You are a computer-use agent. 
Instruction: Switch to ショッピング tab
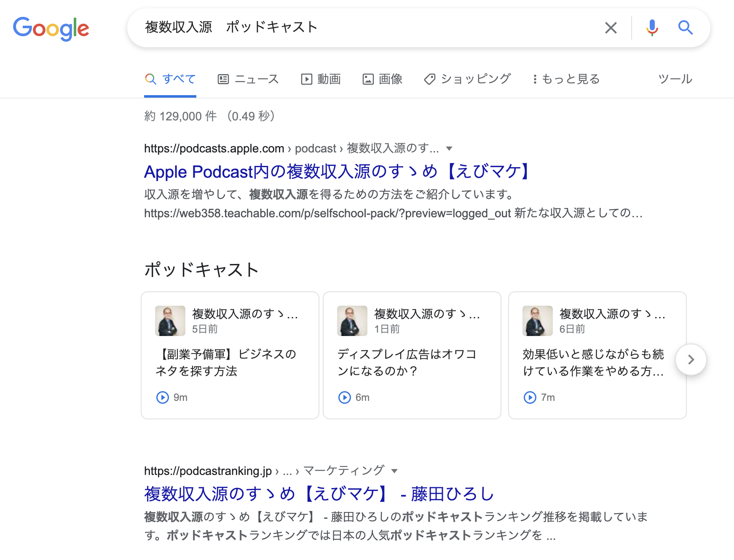[x=467, y=79]
